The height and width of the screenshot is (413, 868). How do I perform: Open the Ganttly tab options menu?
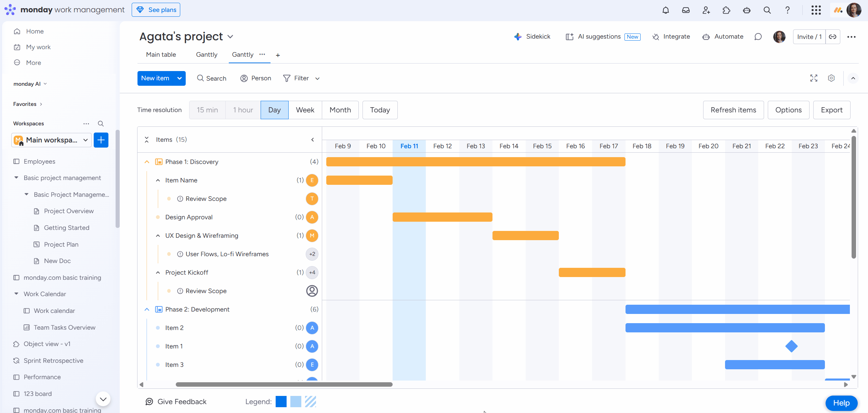[x=262, y=54]
